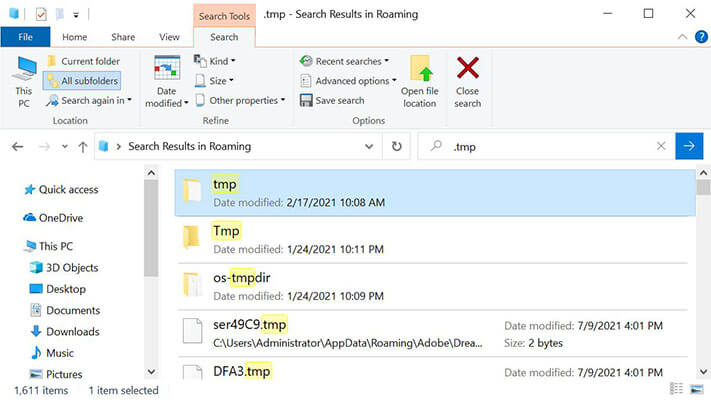Viewport: 711px width, 400px height.
Task: Open the Size filter dropdown
Action: [x=220, y=81]
